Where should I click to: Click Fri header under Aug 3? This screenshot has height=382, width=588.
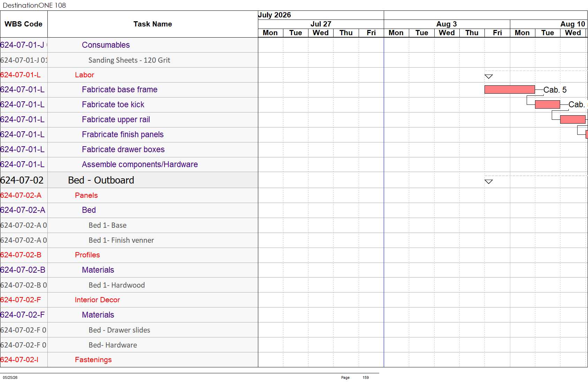(x=497, y=33)
